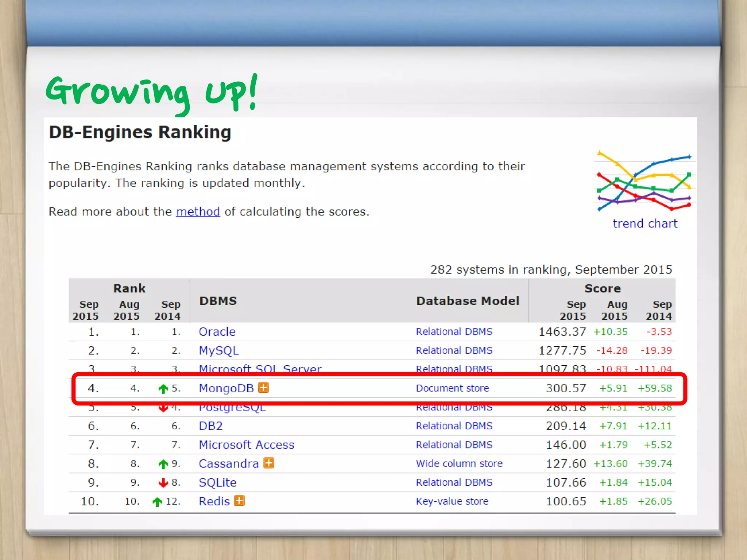Viewport: 747px width, 560px height.
Task: Click the green up arrow in MongoDB row
Action: (163, 389)
